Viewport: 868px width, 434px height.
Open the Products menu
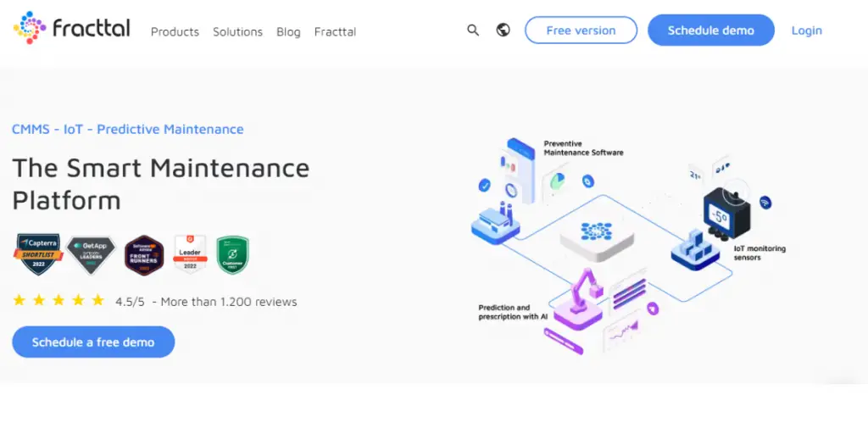pos(175,31)
